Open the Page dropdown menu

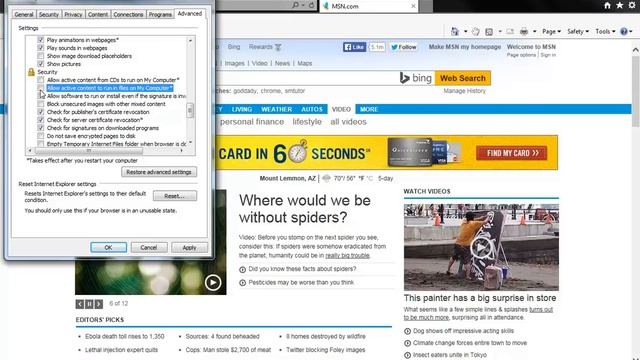pyautogui.click(x=551, y=31)
